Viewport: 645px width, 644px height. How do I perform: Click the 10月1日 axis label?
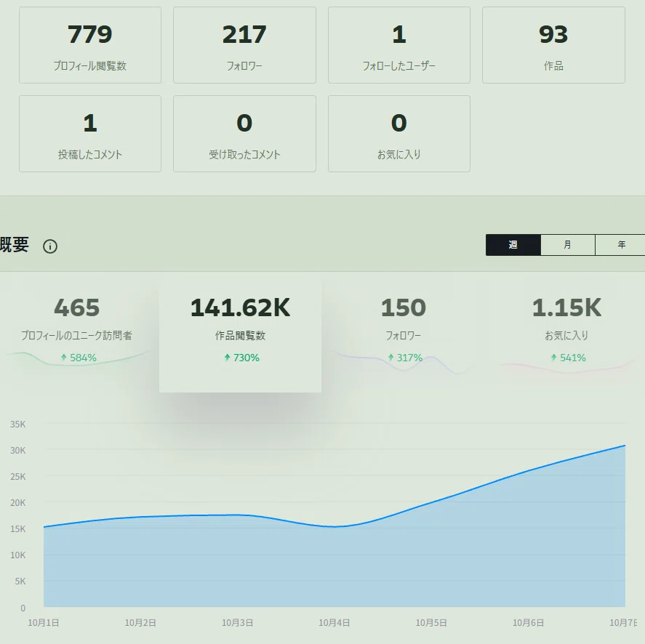point(43,623)
